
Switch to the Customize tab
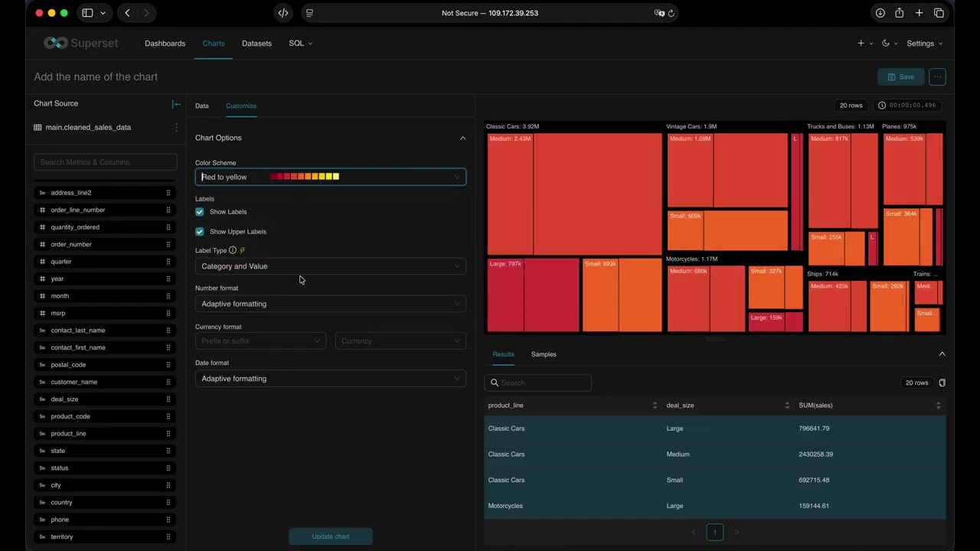coord(241,106)
